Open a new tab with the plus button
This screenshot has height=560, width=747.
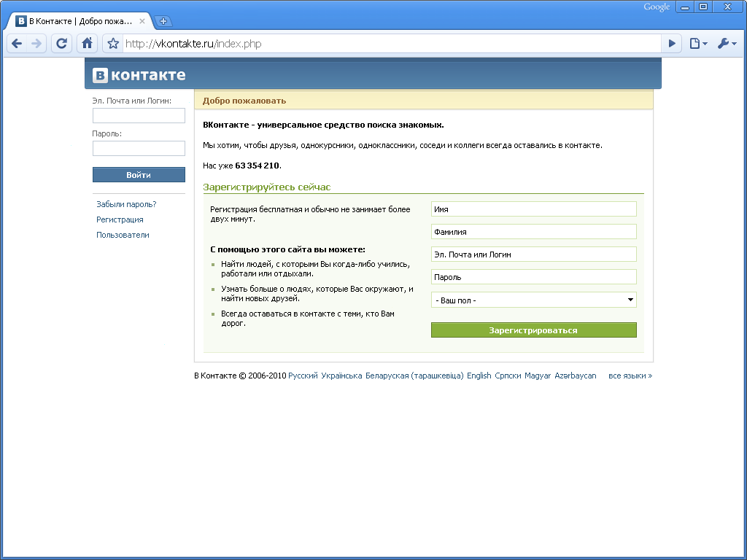(163, 21)
